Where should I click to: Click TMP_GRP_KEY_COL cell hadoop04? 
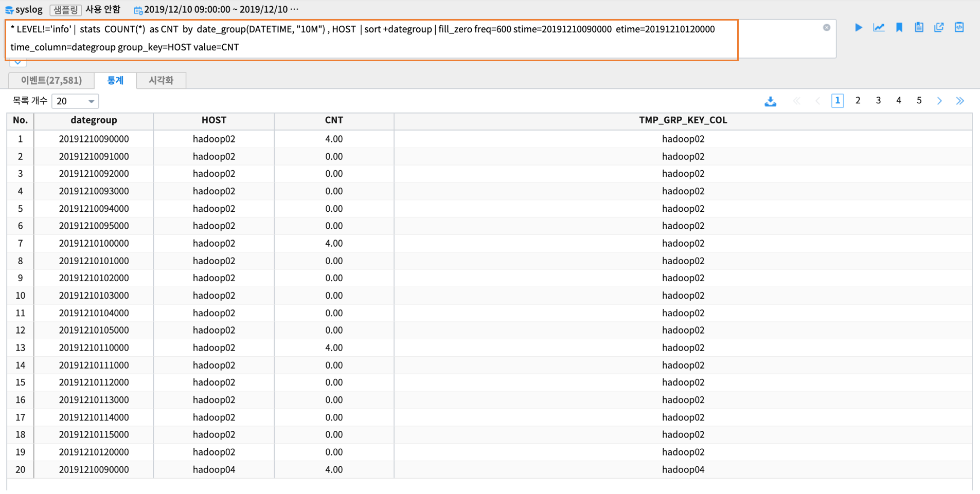(x=683, y=470)
